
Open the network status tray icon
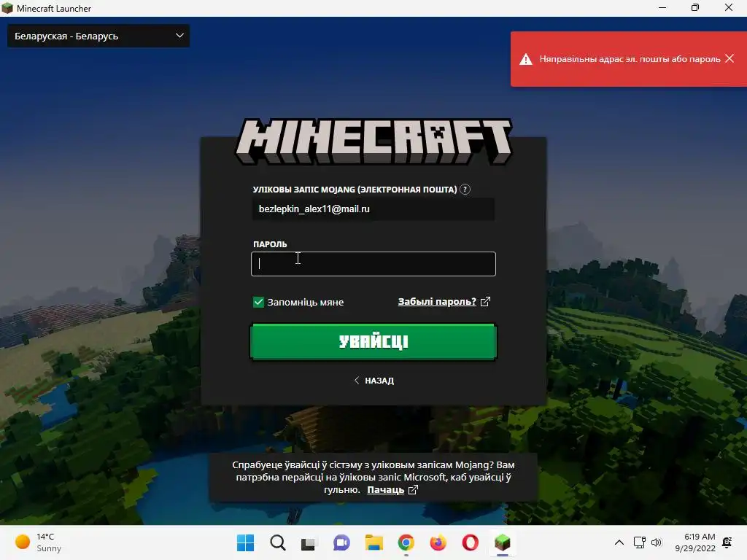(639, 542)
